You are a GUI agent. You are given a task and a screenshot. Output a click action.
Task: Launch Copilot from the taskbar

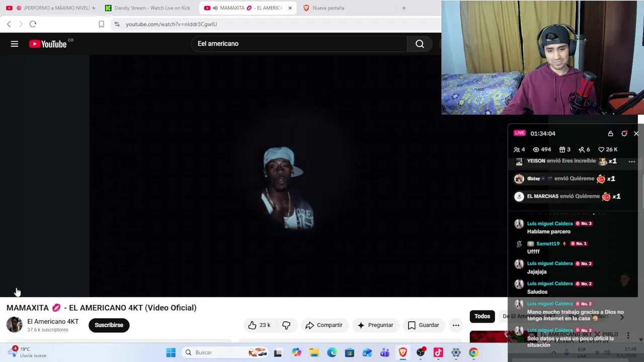296,352
